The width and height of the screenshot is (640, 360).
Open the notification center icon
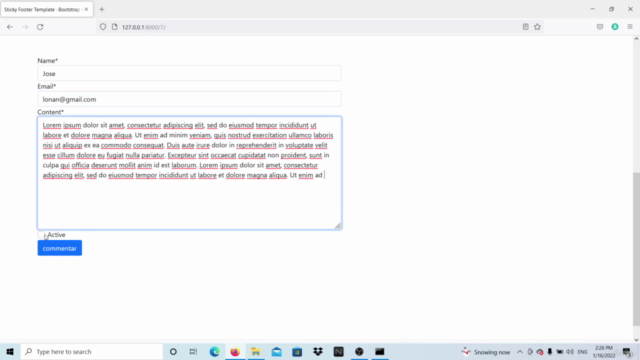(x=627, y=352)
